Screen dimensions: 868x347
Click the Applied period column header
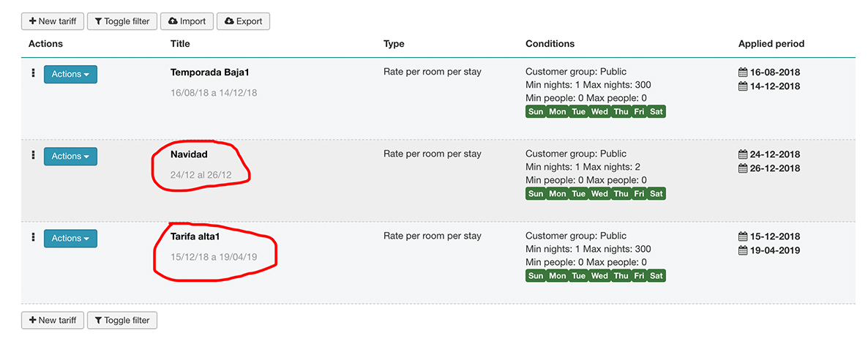pyautogui.click(x=771, y=44)
